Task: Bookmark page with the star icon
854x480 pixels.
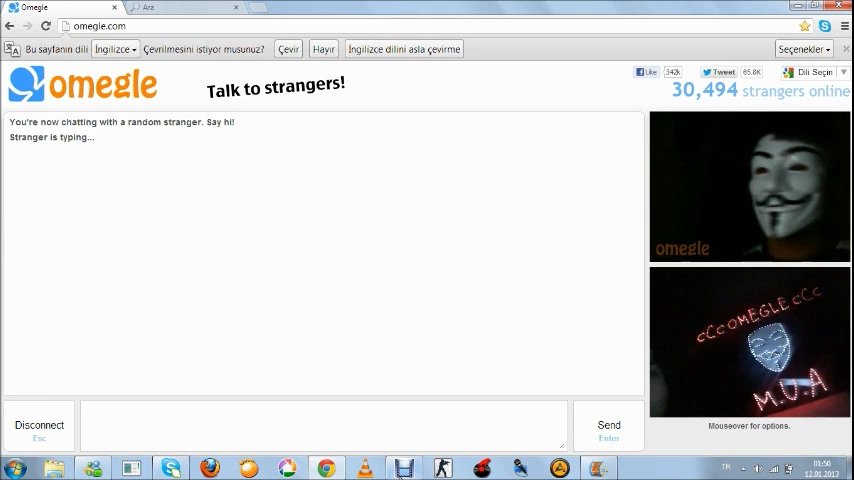Action: [804, 26]
